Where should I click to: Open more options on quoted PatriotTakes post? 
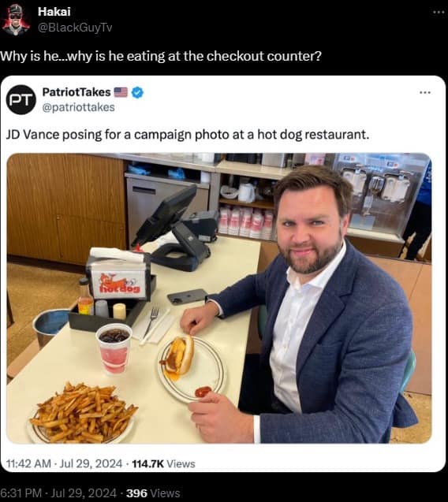click(425, 92)
